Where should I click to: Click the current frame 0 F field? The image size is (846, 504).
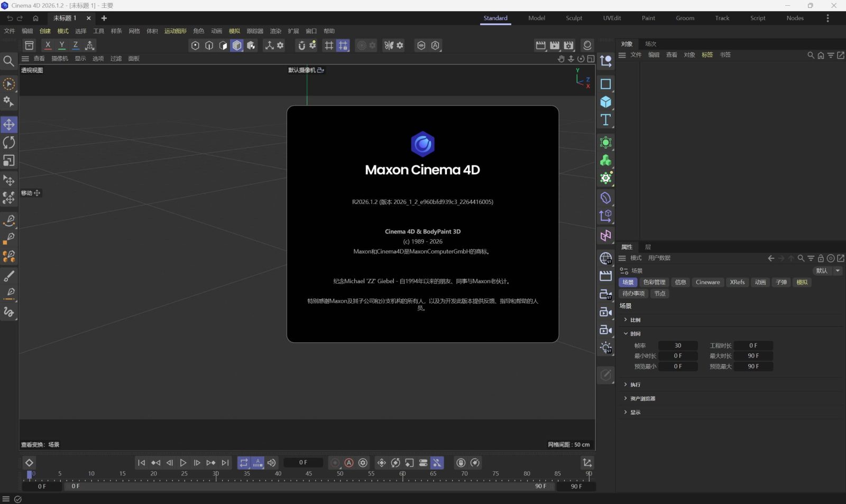(303, 462)
